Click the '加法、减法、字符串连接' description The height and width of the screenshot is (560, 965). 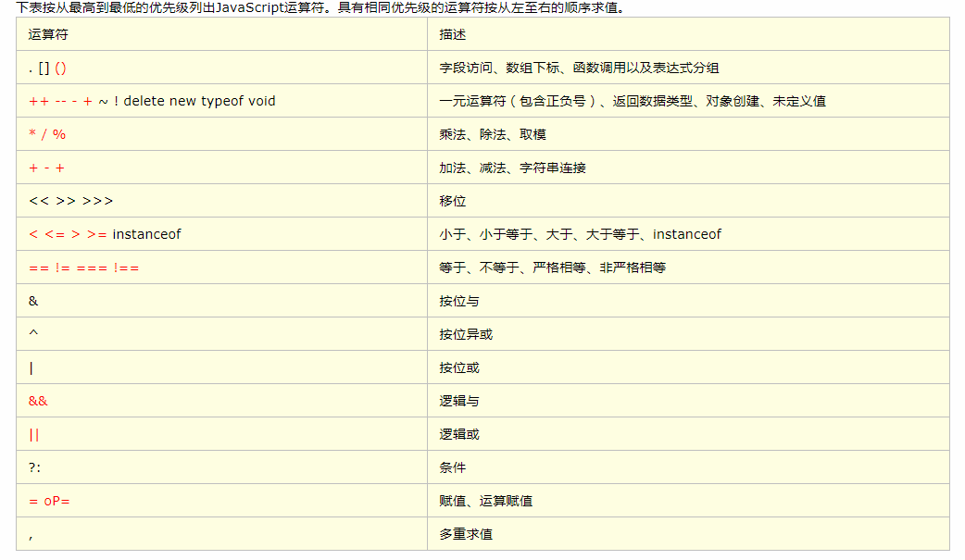pyautogui.click(x=688, y=168)
